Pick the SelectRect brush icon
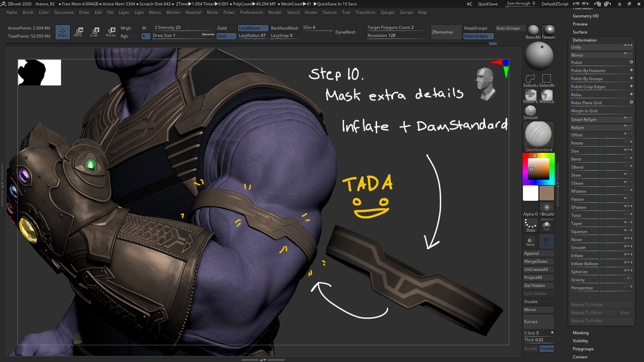 (x=547, y=80)
